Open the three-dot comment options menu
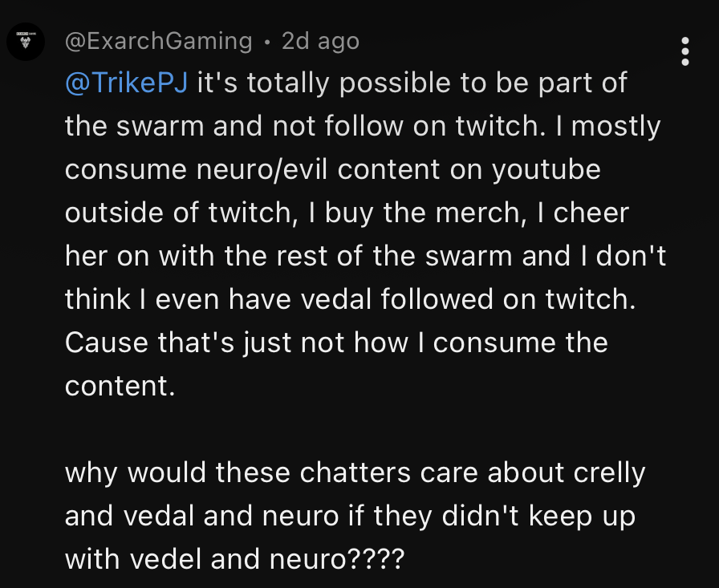This screenshot has width=719, height=588. click(x=684, y=51)
